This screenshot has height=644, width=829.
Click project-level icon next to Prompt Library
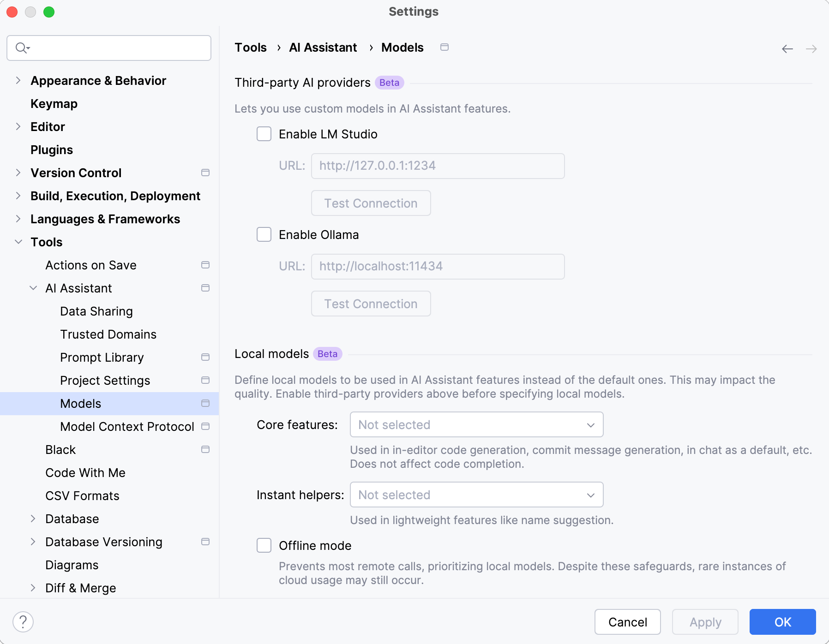coord(205,357)
